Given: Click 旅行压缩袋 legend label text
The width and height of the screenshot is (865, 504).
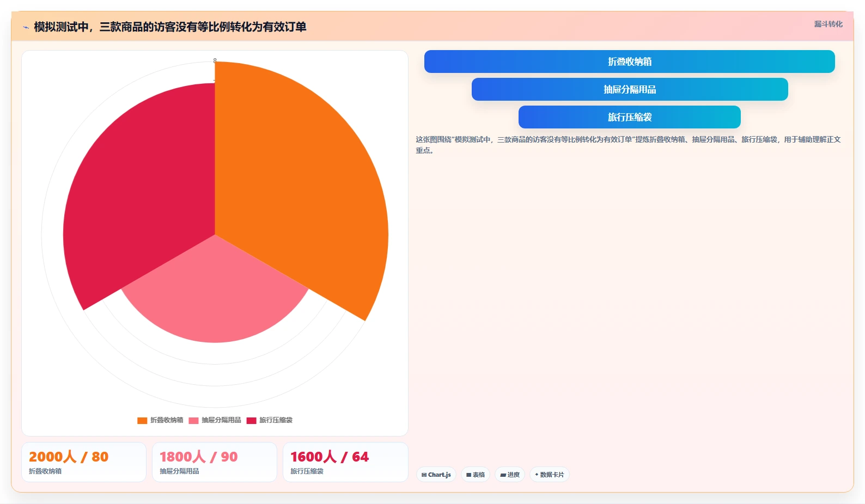Looking at the screenshot, I should (x=276, y=420).
